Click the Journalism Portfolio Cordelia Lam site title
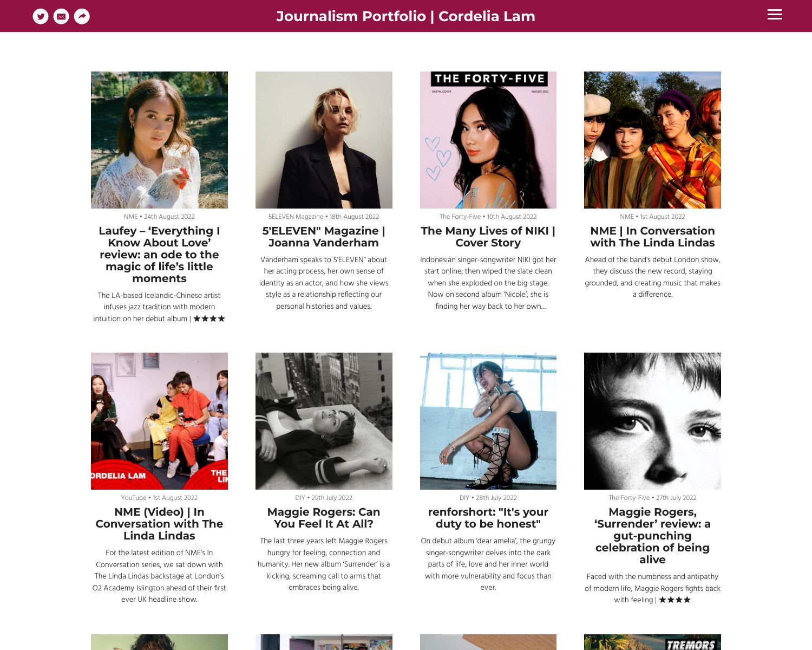The image size is (812, 650). click(405, 16)
